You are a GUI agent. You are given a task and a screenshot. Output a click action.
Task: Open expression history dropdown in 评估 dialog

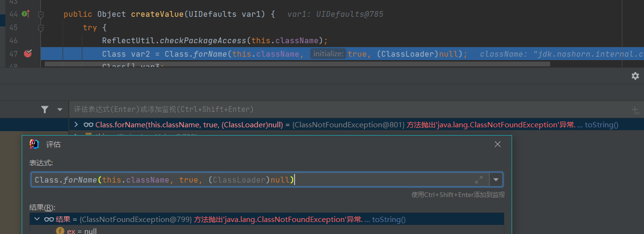pos(496,180)
